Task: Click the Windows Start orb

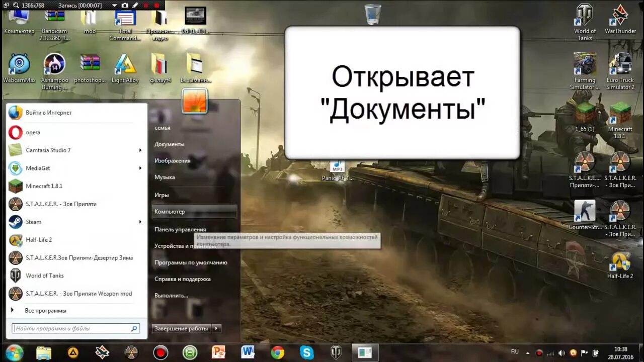Action: coord(14,352)
